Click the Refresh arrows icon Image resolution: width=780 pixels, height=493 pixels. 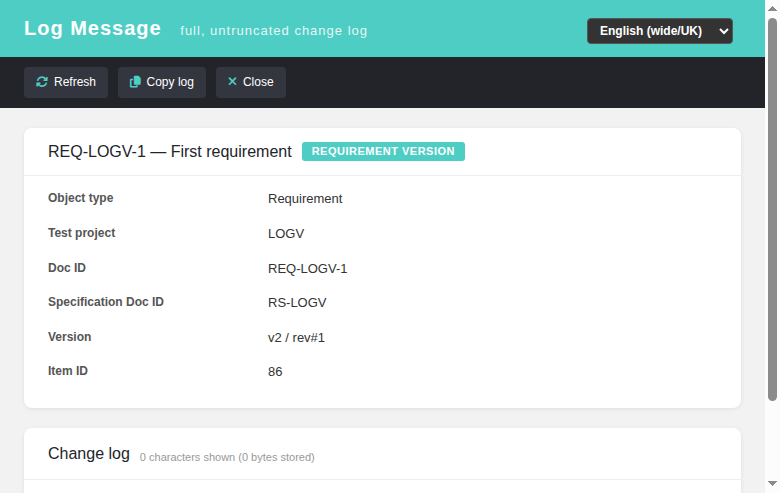tap(42, 82)
